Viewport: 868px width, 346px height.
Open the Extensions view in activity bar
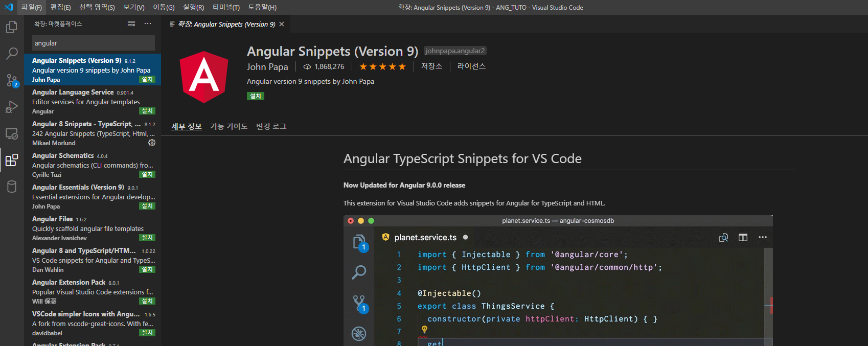(x=12, y=160)
